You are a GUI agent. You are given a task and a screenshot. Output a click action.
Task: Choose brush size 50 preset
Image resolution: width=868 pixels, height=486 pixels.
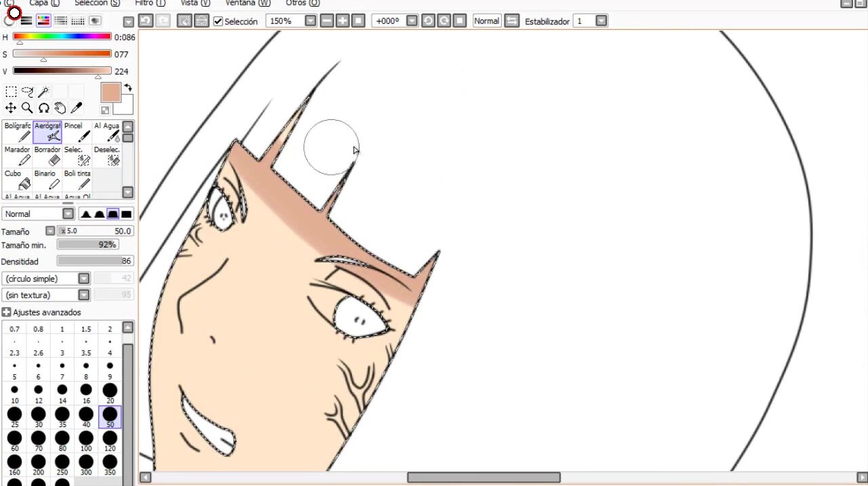pos(110,416)
